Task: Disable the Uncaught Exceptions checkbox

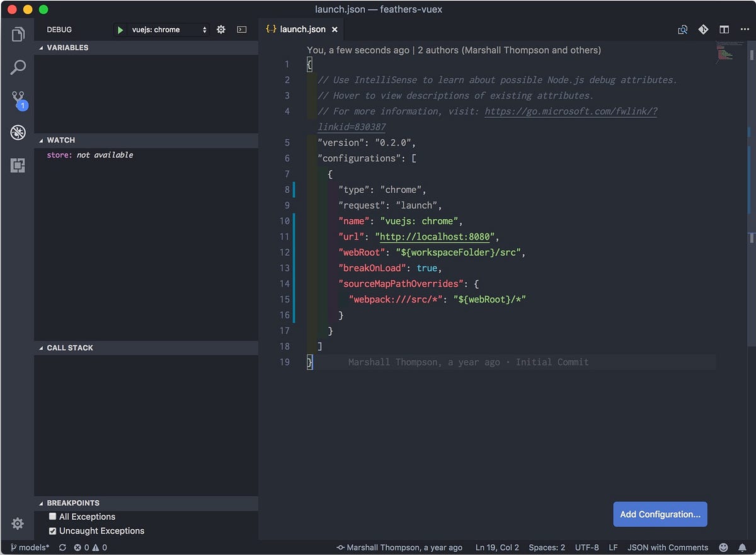Action: point(53,530)
